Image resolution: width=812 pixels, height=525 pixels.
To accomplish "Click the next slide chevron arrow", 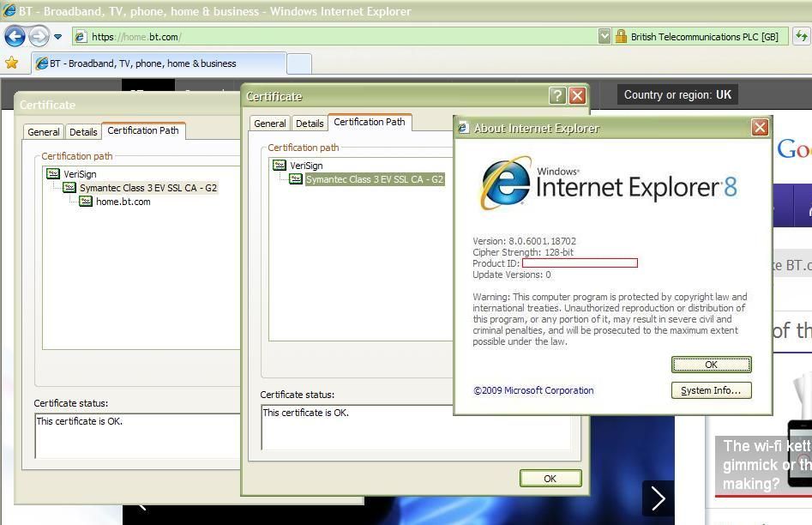I will point(659,498).
